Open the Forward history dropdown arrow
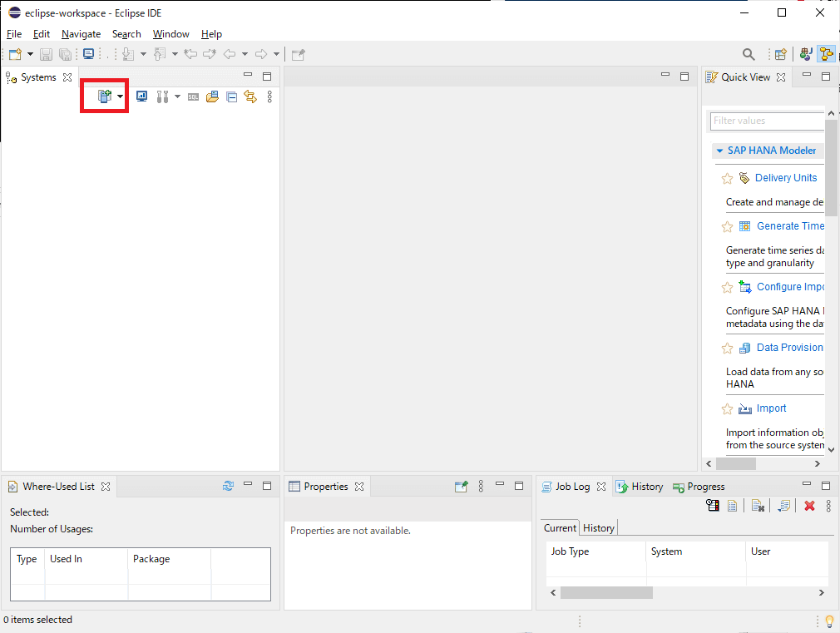The height and width of the screenshot is (633, 840). (276, 54)
